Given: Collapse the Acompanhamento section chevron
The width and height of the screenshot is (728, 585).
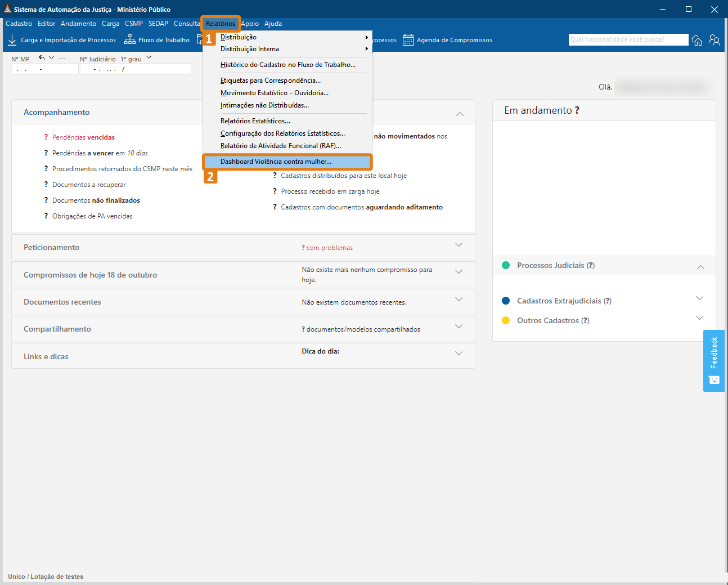Looking at the screenshot, I should click(x=460, y=114).
